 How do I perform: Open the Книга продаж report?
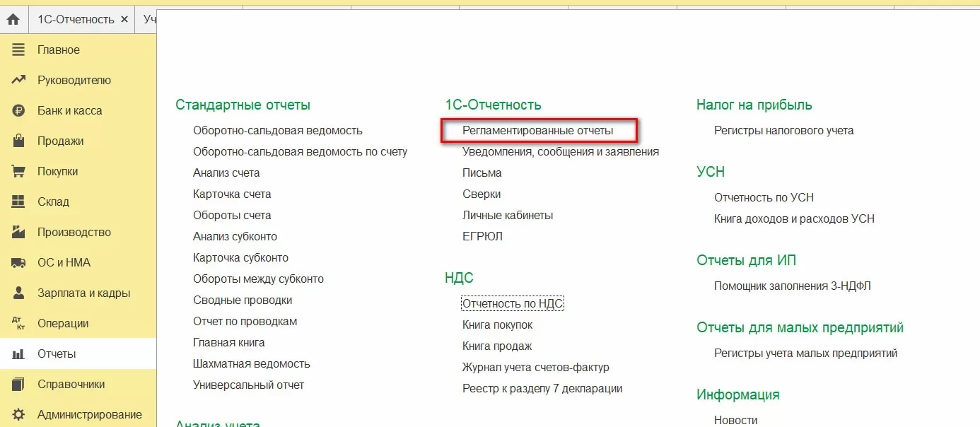[x=497, y=346]
